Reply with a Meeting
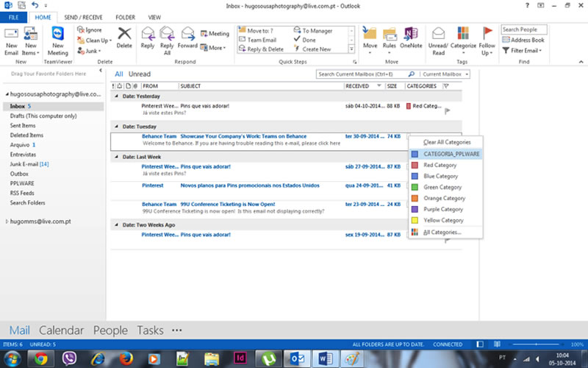Viewport: 588px width, 368px height. [215, 34]
